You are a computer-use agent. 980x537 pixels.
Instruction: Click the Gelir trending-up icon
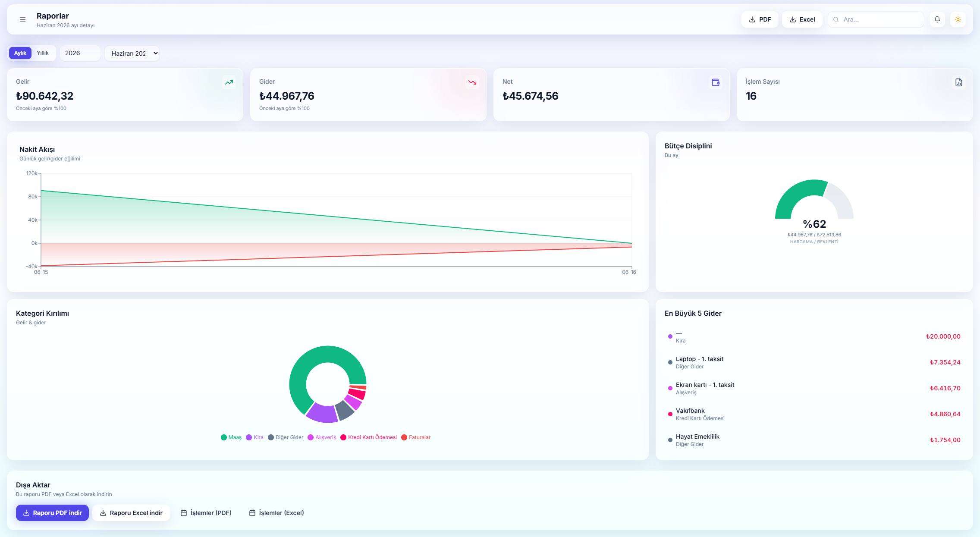click(229, 82)
